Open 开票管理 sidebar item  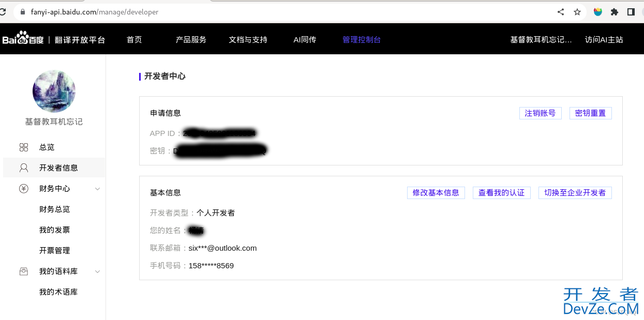click(x=54, y=251)
